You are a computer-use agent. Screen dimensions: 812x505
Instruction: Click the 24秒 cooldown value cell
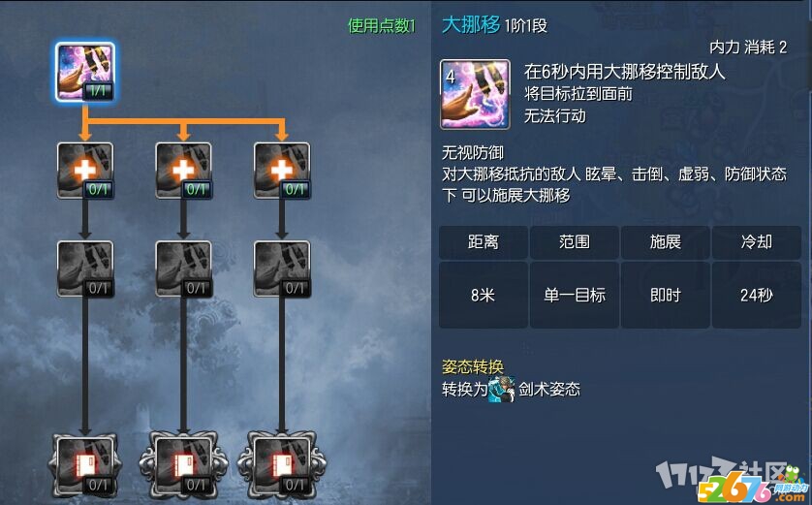tap(757, 296)
